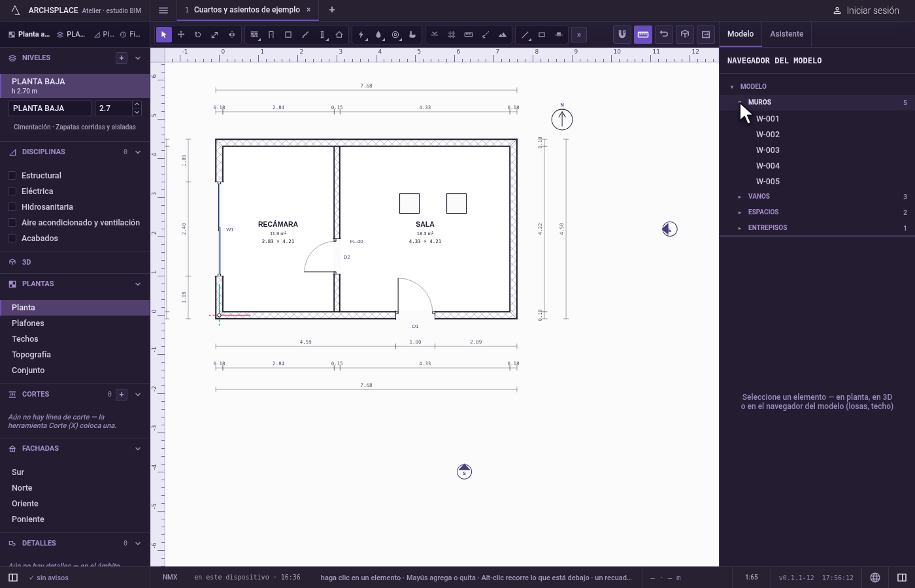Toggle the magnet snap icon

[622, 34]
